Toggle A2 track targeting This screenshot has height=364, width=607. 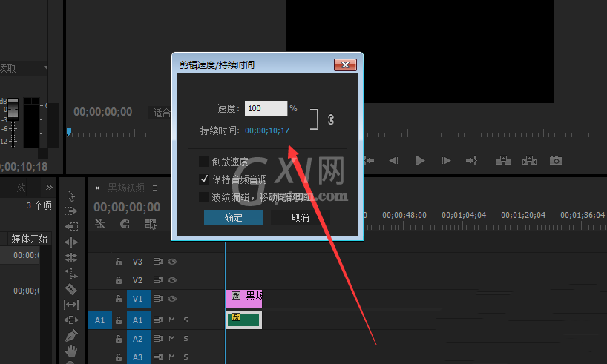[x=138, y=339]
